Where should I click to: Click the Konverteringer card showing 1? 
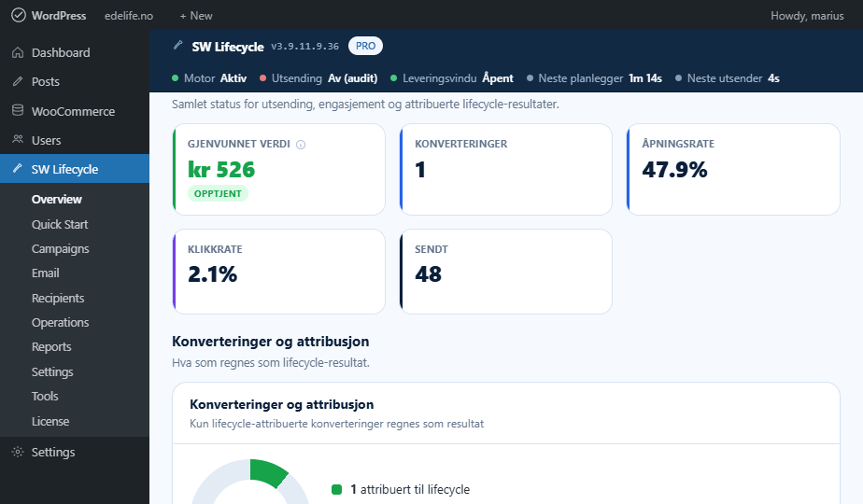tap(506, 170)
